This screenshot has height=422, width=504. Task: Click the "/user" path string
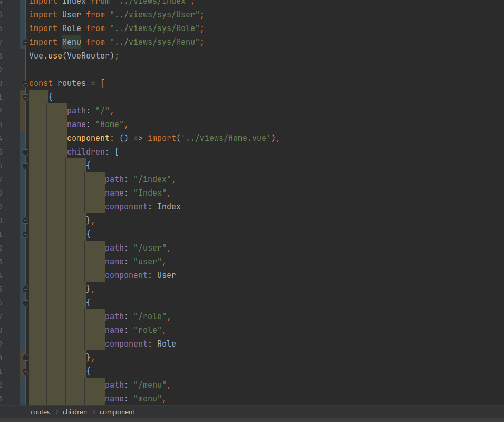pos(150,248)
